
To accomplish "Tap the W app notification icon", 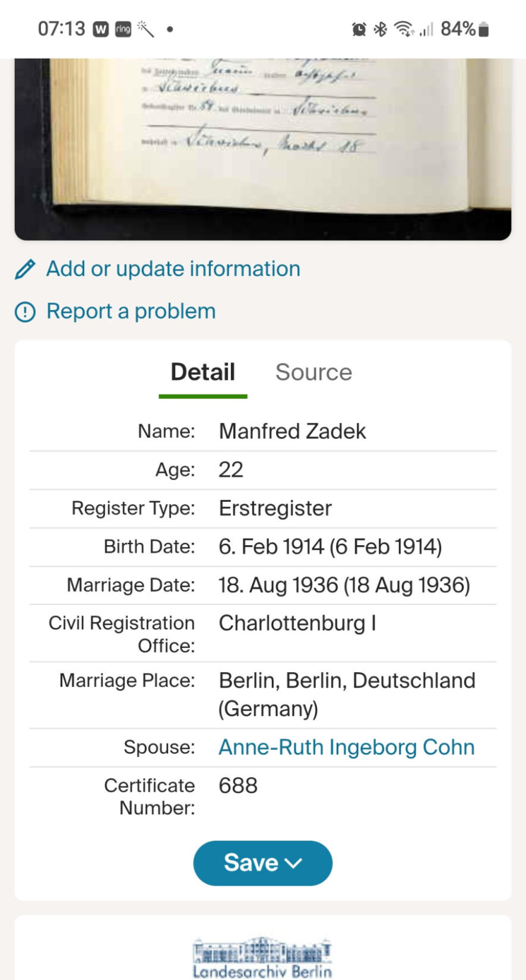I will pos(101,29).
